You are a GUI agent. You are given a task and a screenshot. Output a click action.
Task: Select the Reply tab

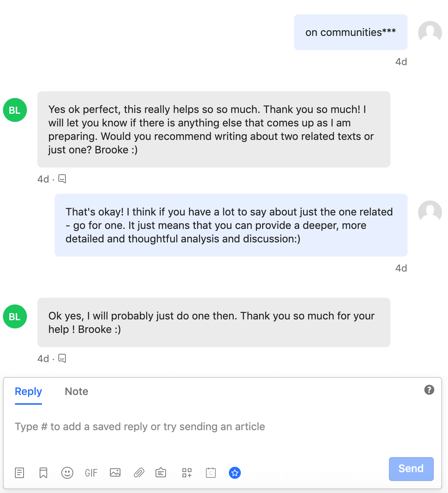[x=28, y=391]
